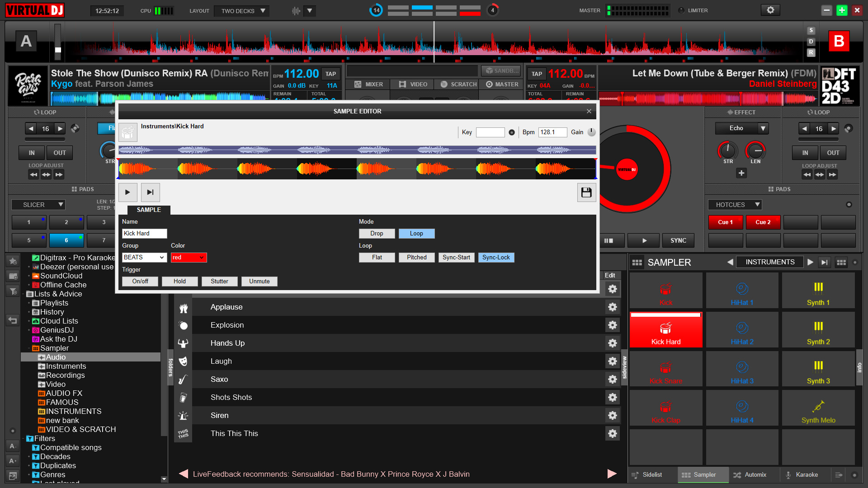
Task: Close the Sample Editor dialog
Action: [589, 111]
